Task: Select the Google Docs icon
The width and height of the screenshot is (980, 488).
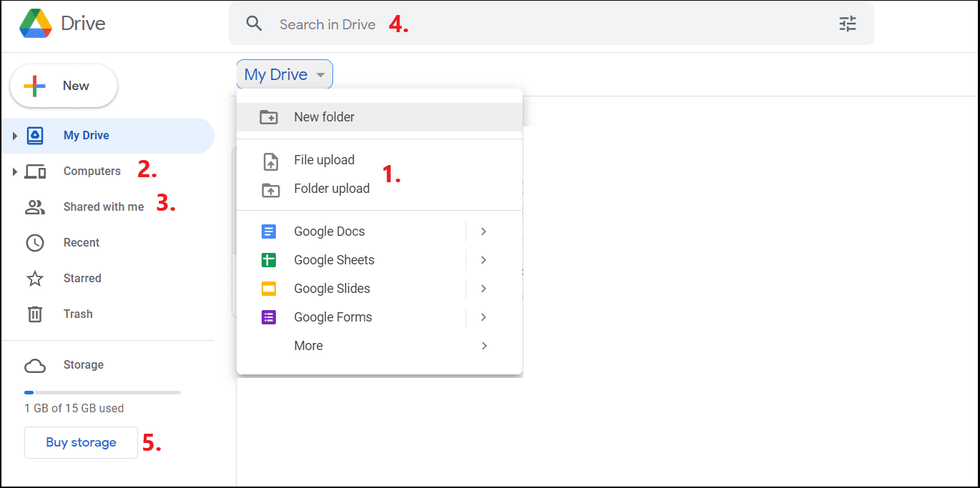Action: coord(269,231)
